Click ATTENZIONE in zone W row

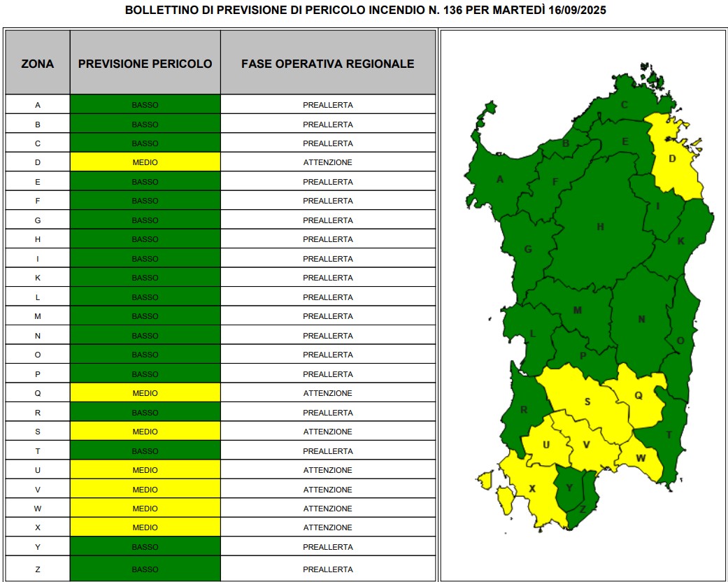328,509
